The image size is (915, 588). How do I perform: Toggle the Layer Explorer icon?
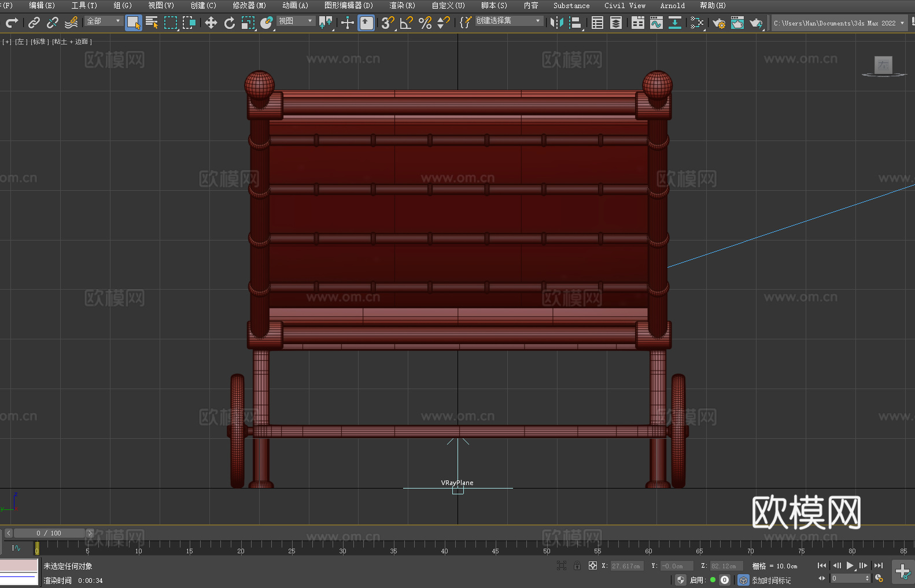coord(616,23)
